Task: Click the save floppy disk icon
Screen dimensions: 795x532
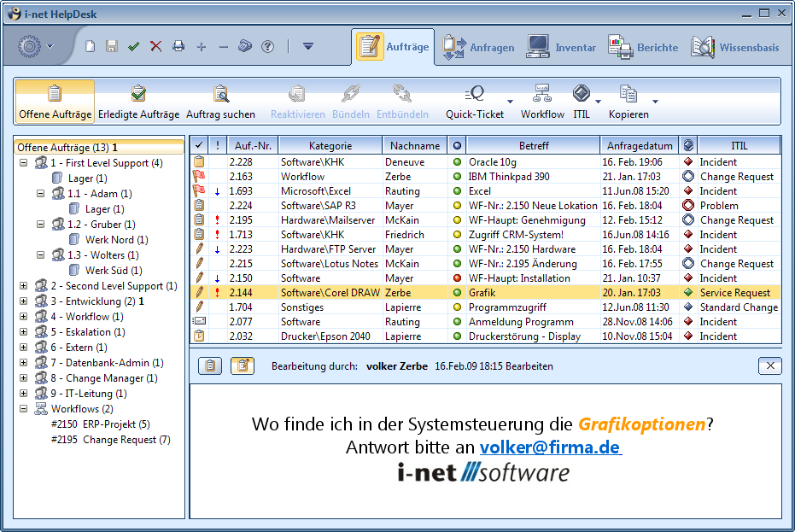Action: click(112, 47)
